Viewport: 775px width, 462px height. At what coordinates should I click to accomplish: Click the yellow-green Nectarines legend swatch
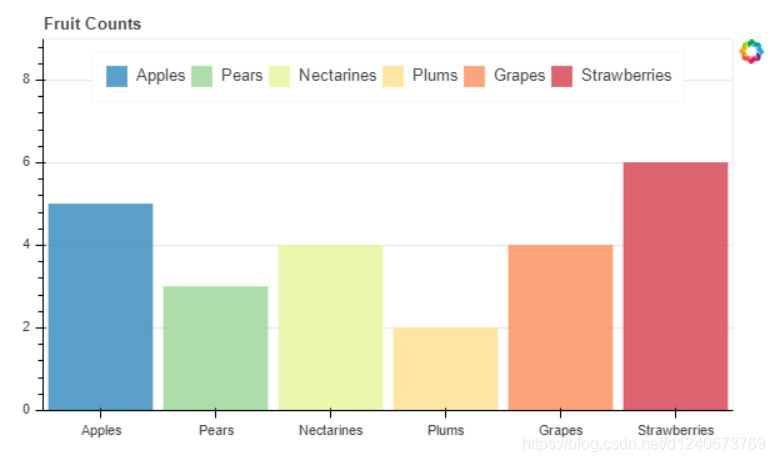(x=279, y=76)
